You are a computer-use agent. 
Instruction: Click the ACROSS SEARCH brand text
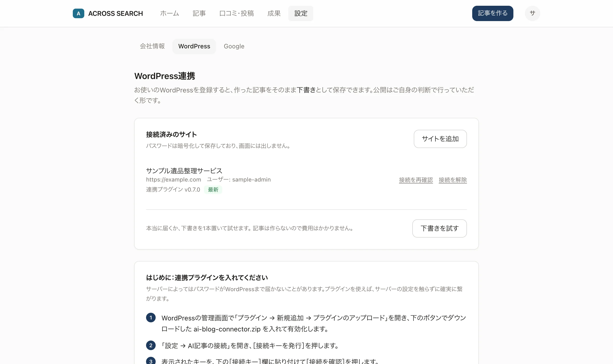point(115,13)
